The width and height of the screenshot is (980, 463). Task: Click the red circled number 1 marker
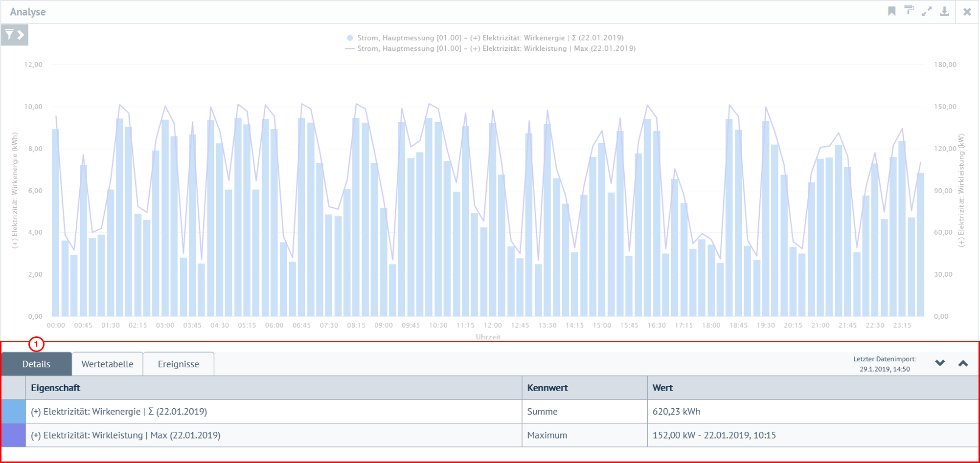36,344
